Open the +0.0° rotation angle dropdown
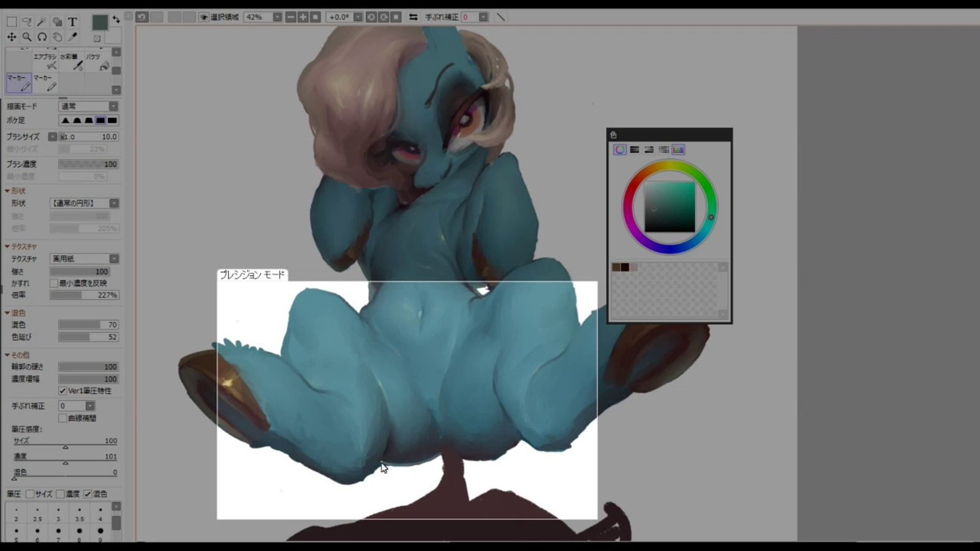 [358, 17]
